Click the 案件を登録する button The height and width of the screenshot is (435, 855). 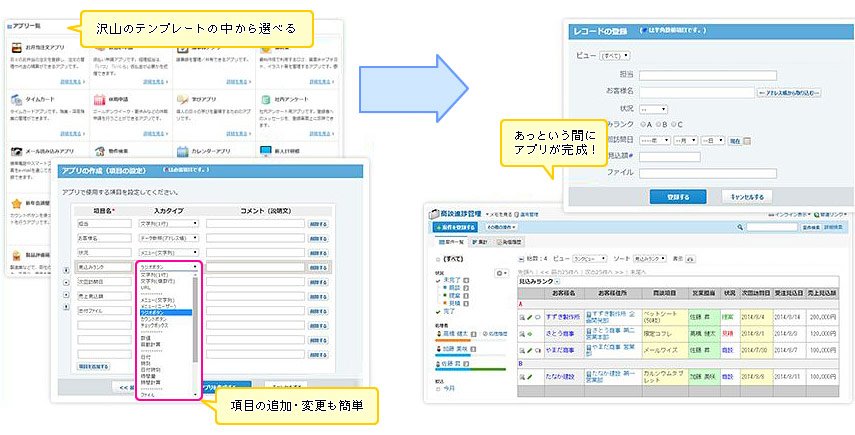click(x=455, y=227)
